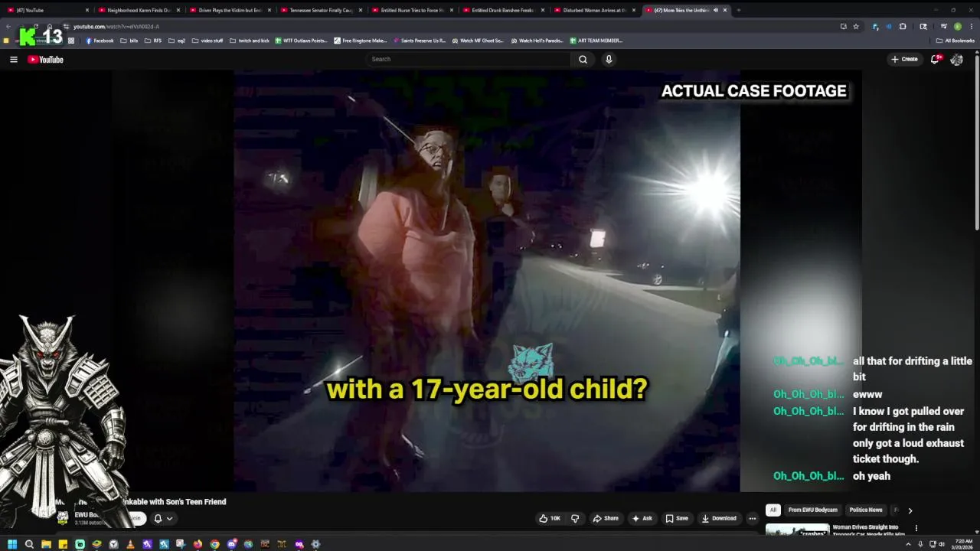980x551 pixels.
Task: Open the All Bookmarks folder
Action: (x=955, y=41)
